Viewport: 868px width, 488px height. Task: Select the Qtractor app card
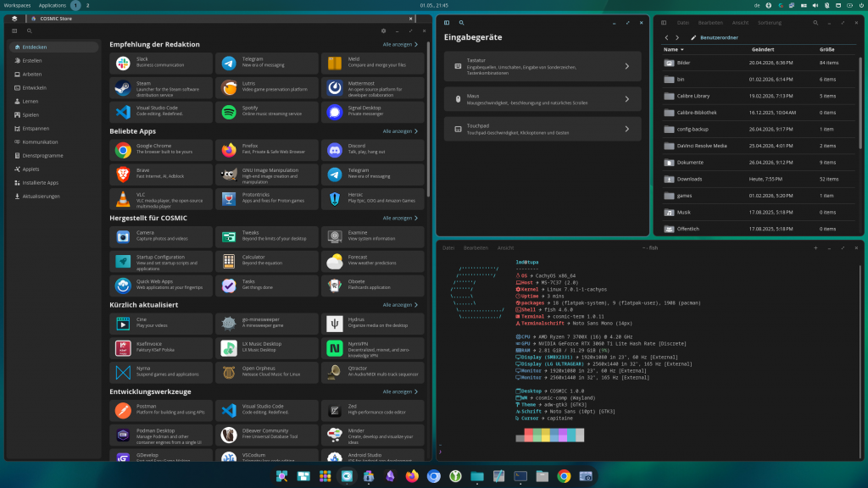pyautogui.click(x=373, y=373)
